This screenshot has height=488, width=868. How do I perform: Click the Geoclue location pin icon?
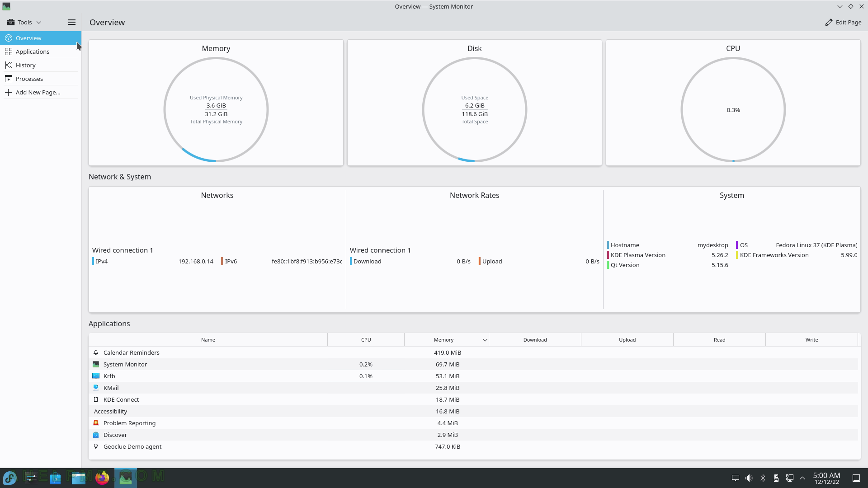[96, 446]
